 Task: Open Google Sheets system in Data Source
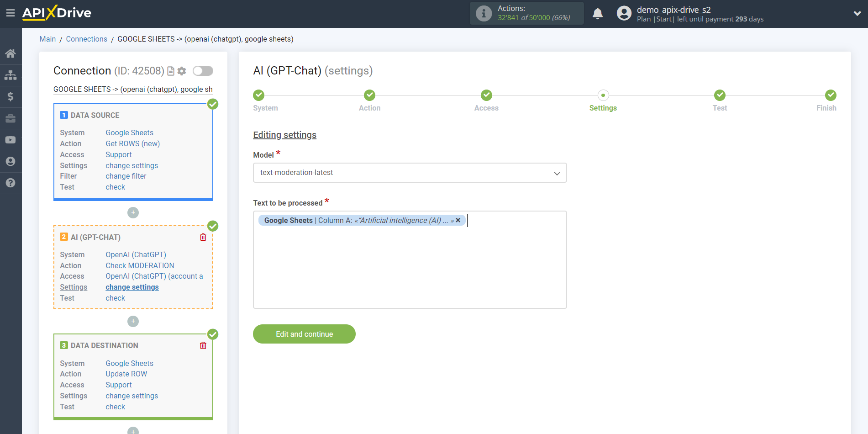click(x=129, y=132)
